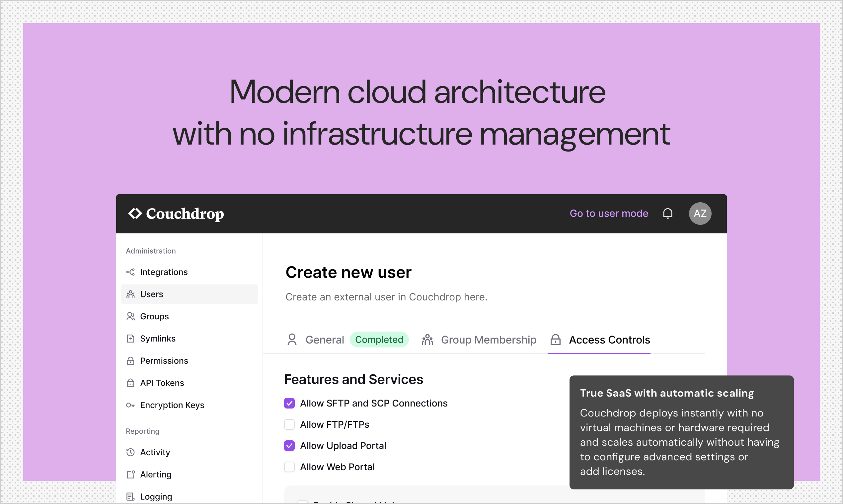Open the Encryption Keys section
Screen dimensions: 843x504
pos(172,405)
